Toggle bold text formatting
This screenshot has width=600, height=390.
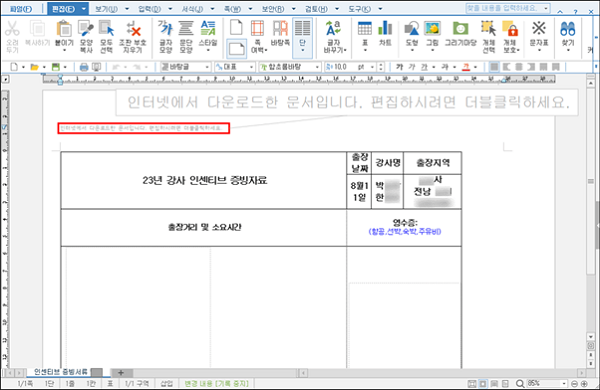coord(399,67)
